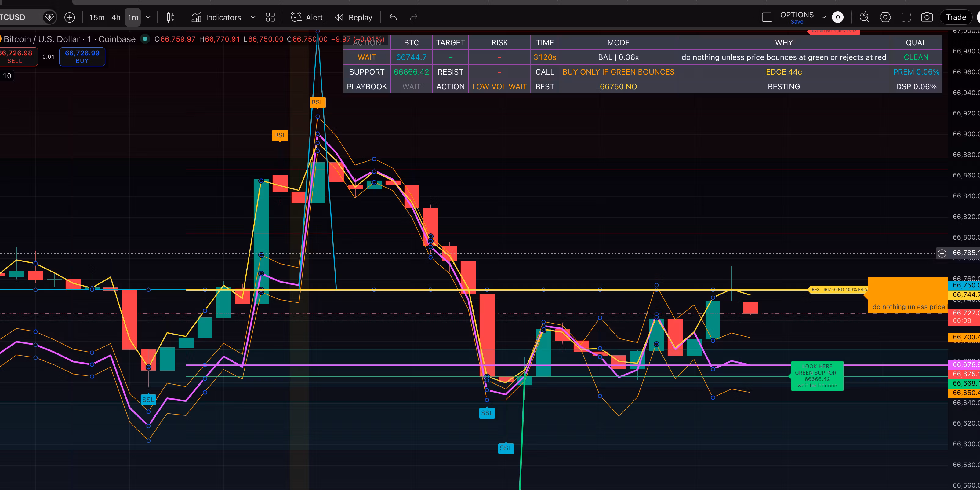The width and height of the screenshot is (980, 490).
Task: Open the OPTIONS layout dropdown chevron
Action: pos(824,17)
